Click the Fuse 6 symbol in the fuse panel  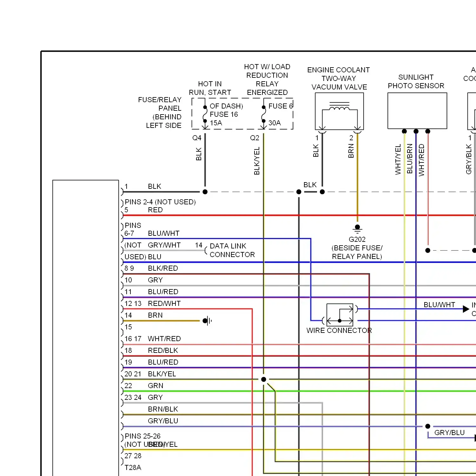(263, 114)
